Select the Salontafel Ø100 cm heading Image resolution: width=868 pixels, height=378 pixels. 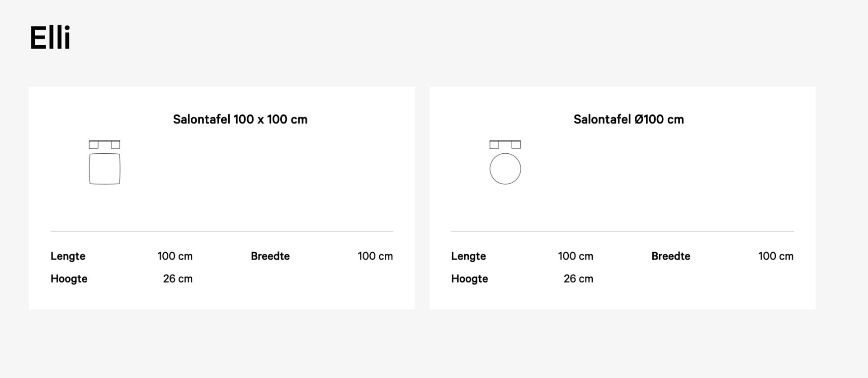[628, 119]
